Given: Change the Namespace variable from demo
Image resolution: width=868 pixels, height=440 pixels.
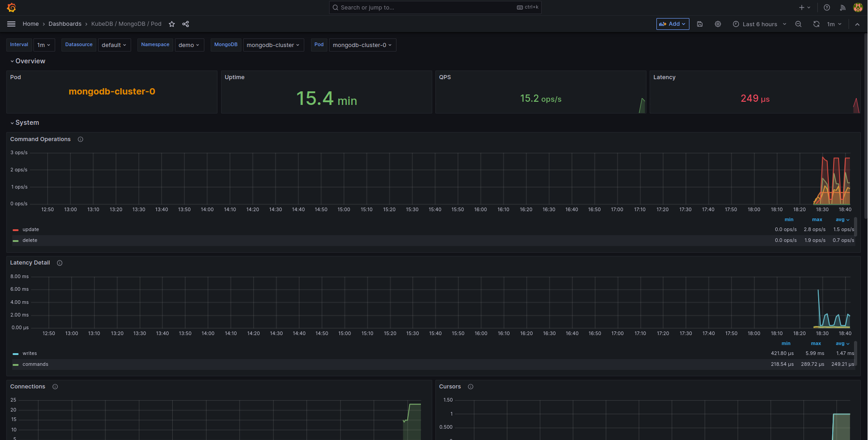Looking at the screenshot, I should click(x=189, y=45).
